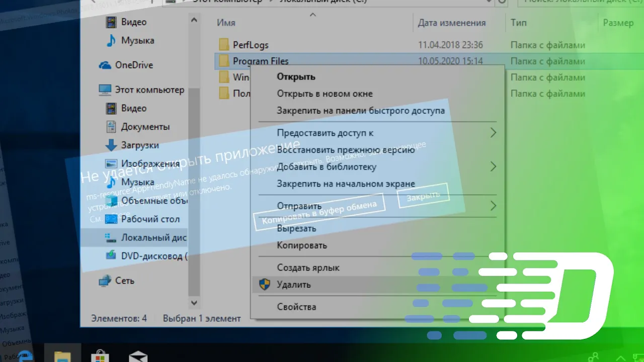This screenshot has width=644, height=362.
Task: Select the PerfLogs folder icon
Action: (x=224, y=45)
